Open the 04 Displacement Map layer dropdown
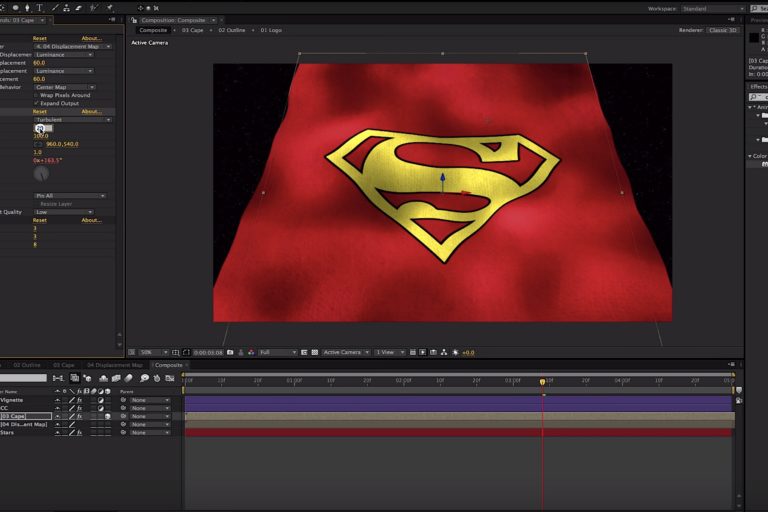Viewport: 768px width, 512px height. [x=73, y=47]
